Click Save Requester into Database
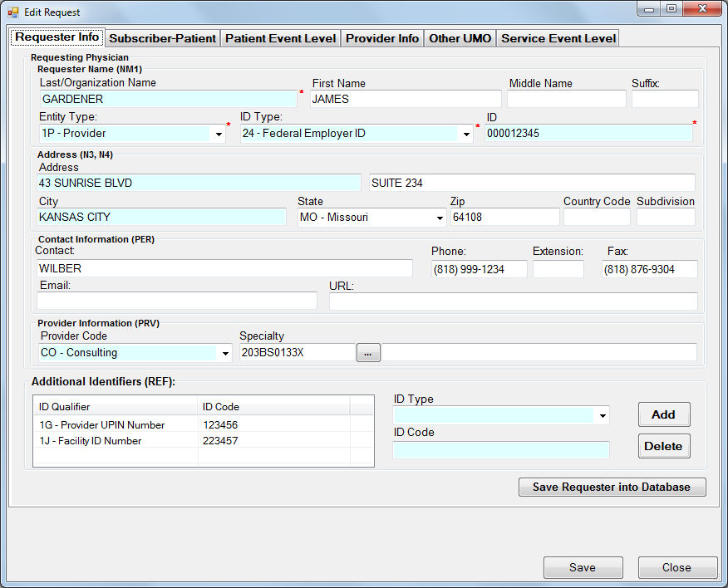Screen dimensions: 728x588 [x=612, y=487]
